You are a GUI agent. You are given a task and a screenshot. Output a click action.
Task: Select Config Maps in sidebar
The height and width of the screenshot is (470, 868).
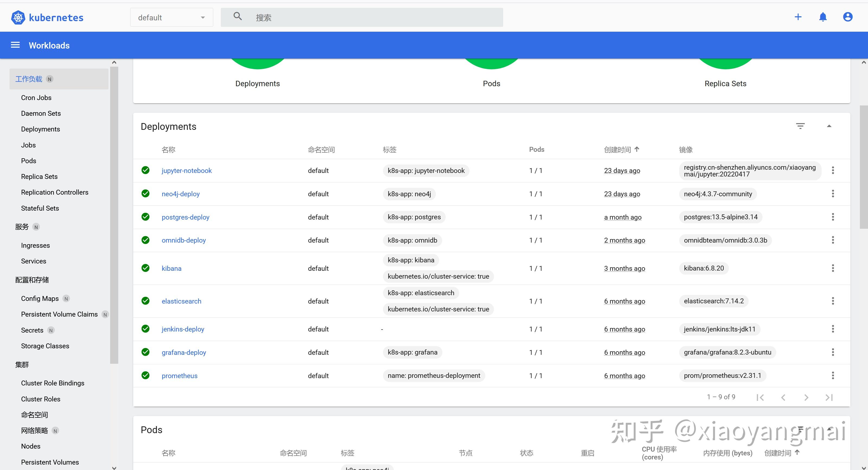click(40, 298)
